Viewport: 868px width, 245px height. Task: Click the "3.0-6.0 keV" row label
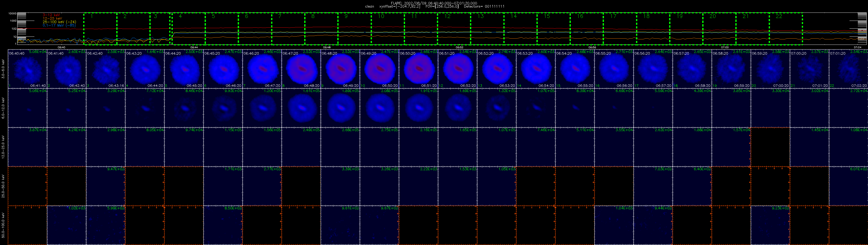3,69
